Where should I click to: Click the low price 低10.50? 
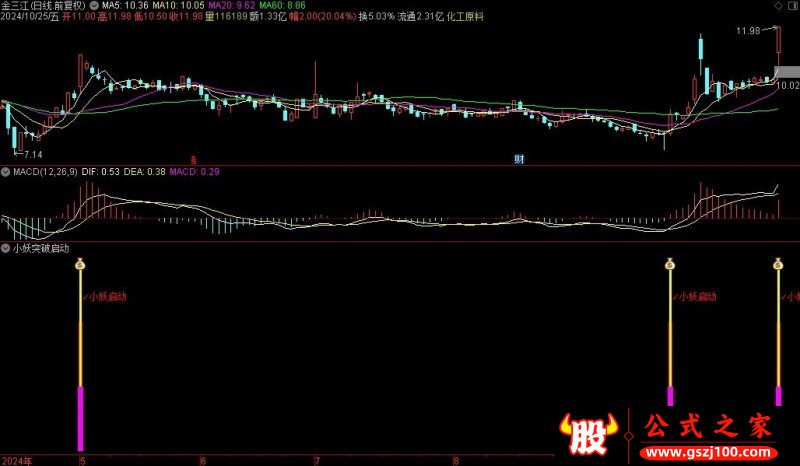[x=151, y=16]
